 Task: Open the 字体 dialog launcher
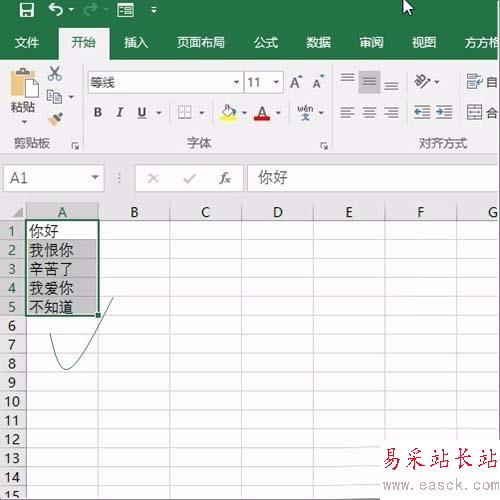324,146
